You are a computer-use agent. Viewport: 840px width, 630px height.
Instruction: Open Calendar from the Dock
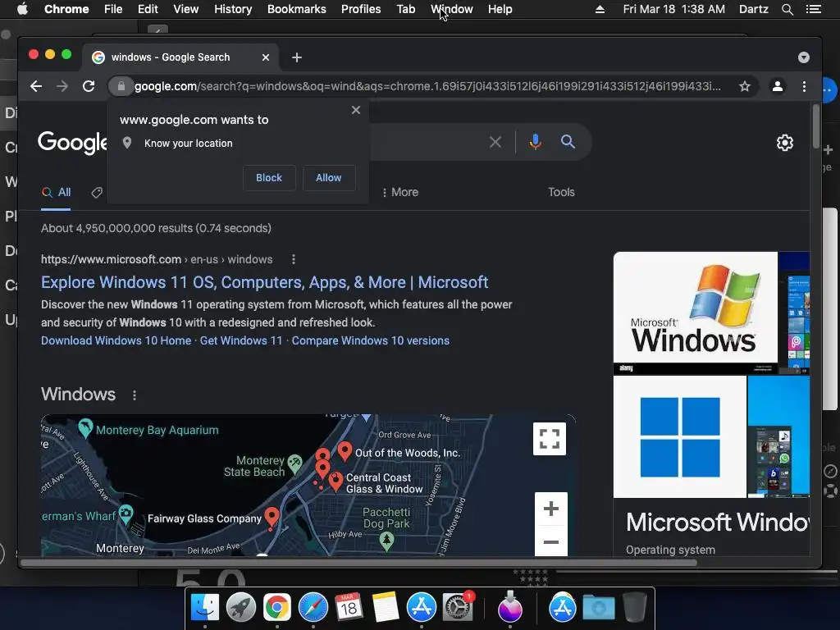click(349, 608)
